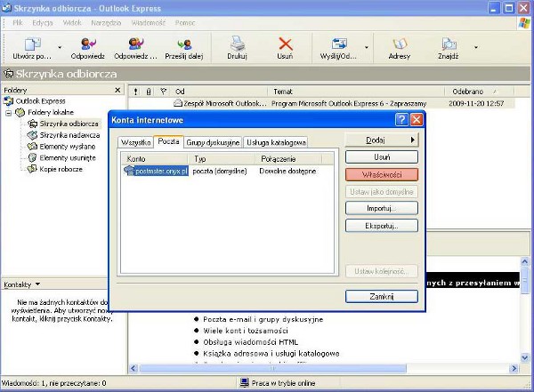Collapse the Foldery lokalne tree node
This screenshot has width=534, height=392.
tap(9, 113)
